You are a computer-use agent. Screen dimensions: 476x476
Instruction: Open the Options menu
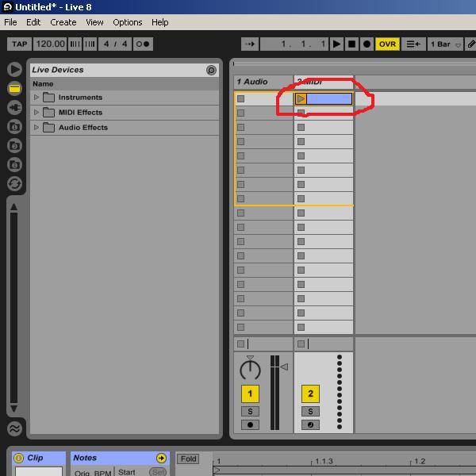pos(127,22)
